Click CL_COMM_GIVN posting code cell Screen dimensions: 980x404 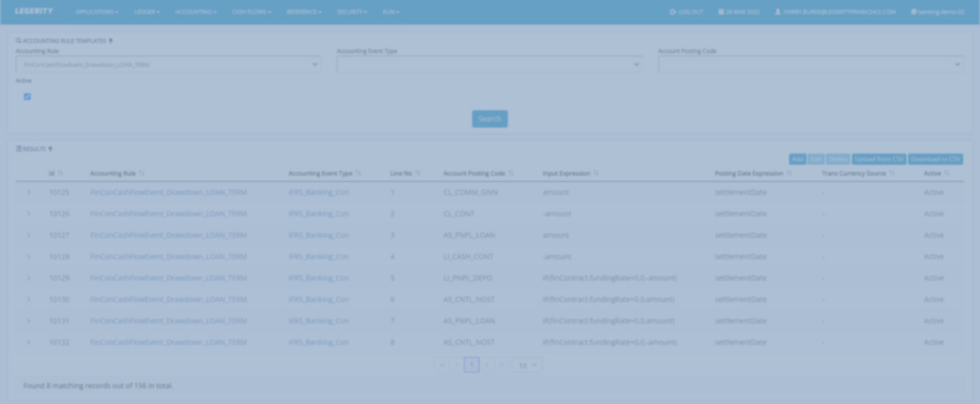pos(470,192)
